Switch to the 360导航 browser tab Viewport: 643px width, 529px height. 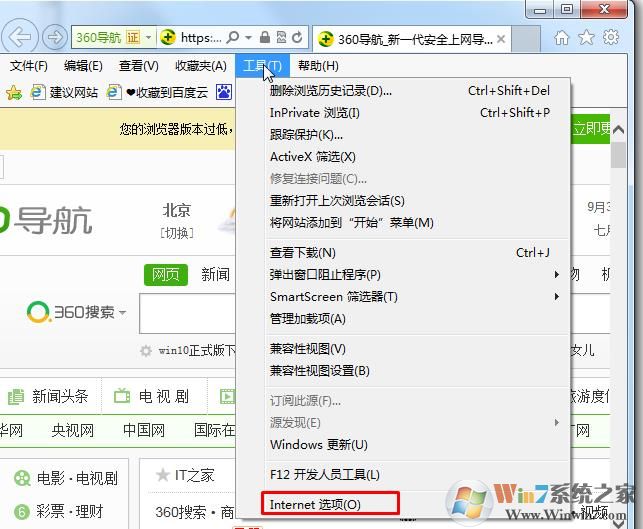point(412,39)
